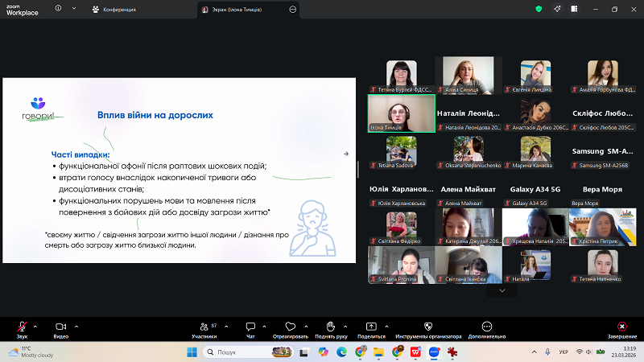Image resolution: width=644 pixels, height=362 pixels.
Task: Expand the arrow next to Участники
Action: pos(225,324)
